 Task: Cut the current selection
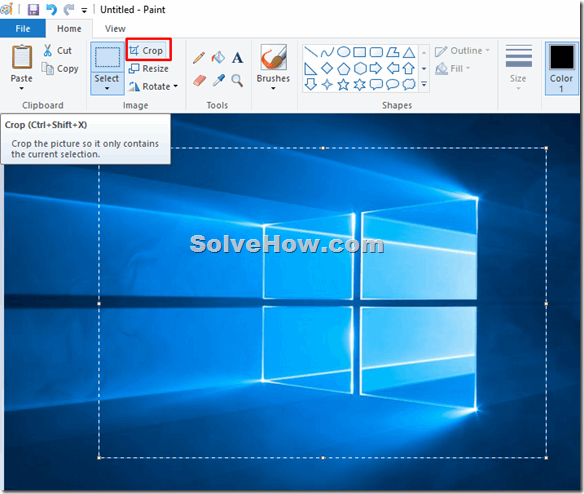click(x=57, y=50)
